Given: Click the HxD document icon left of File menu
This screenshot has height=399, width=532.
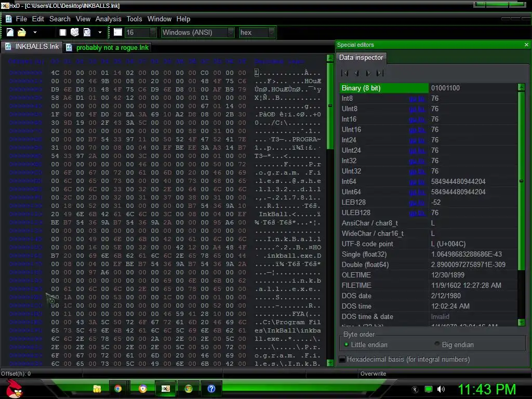Looking at the screenshot, I should point(8,19).
